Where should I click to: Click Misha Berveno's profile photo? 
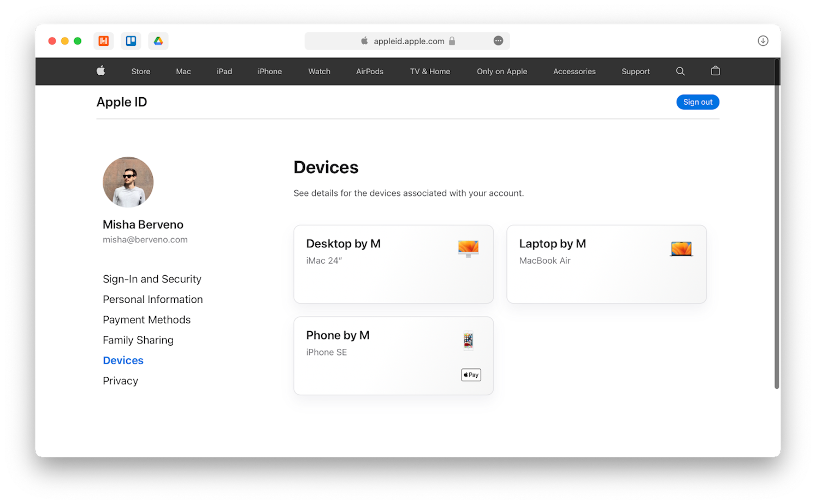coord(128,182)
